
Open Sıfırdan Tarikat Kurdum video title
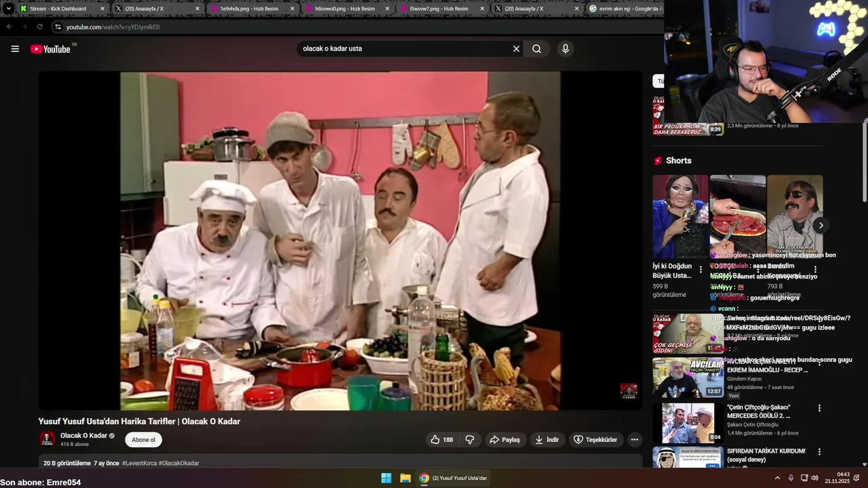[766, 455]
